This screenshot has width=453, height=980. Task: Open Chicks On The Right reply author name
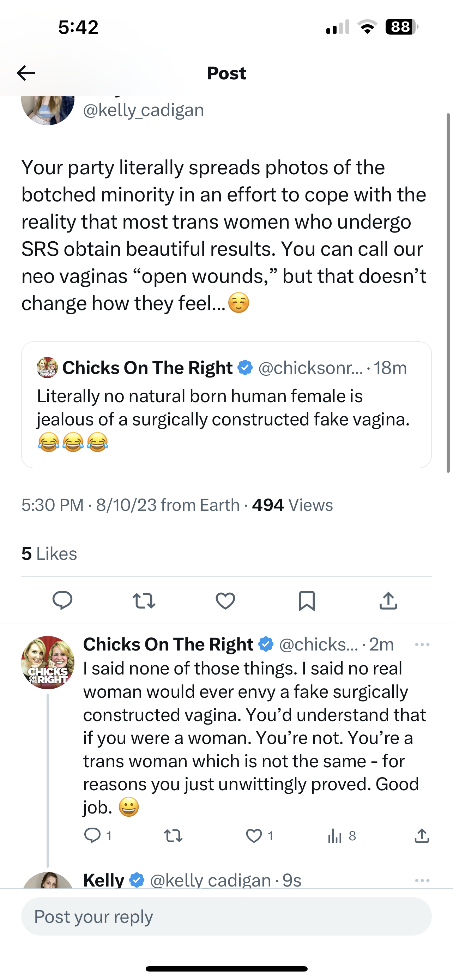point(168,645)
